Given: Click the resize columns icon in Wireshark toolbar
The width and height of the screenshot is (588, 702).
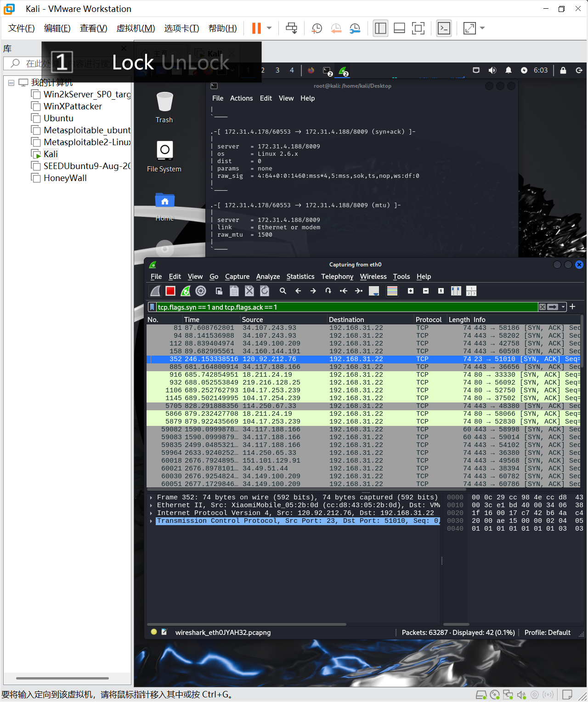Looking at the screenshot, I should 456,291.
